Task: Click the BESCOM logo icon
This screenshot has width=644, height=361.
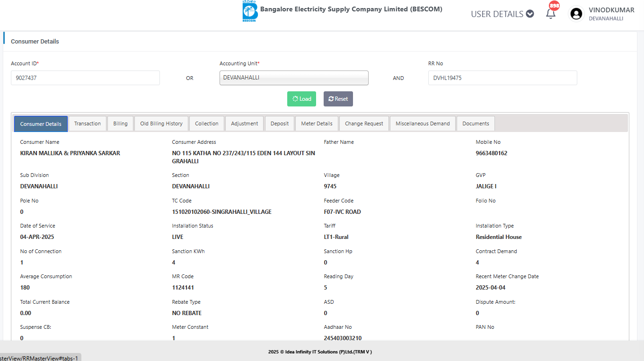Action: coord(250,12)
